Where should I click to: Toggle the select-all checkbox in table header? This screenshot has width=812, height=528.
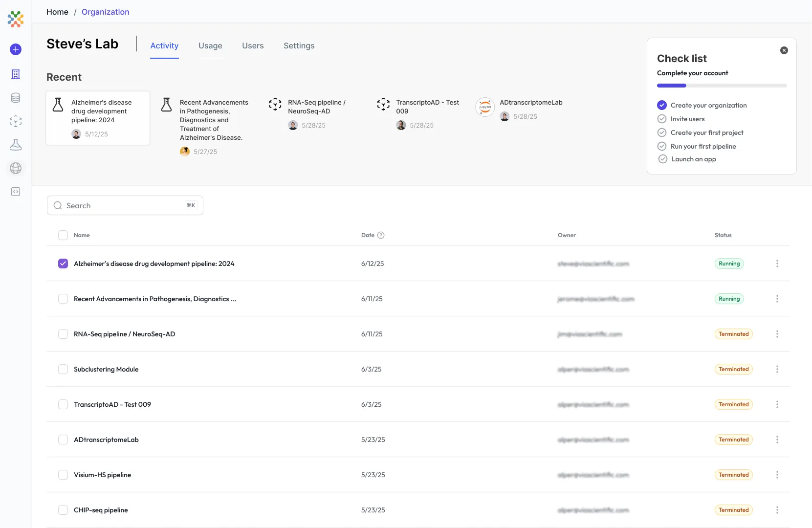[63, 235]
